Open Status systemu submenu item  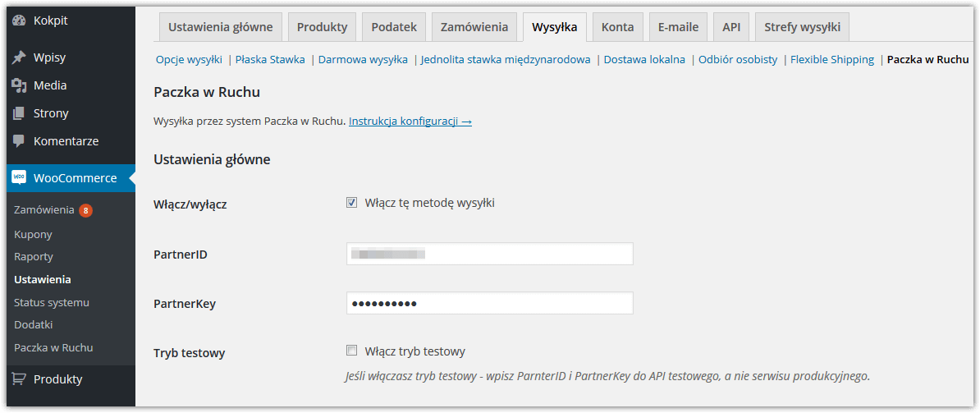point(51,302)
